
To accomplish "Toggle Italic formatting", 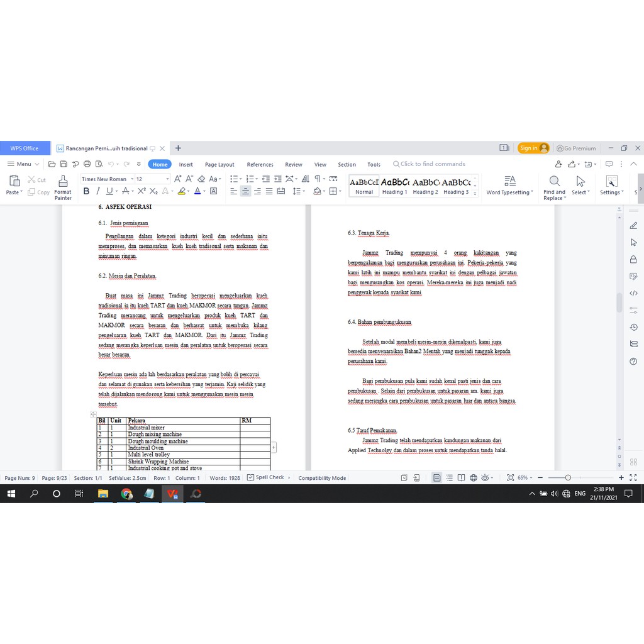I will tap(98, 191).
